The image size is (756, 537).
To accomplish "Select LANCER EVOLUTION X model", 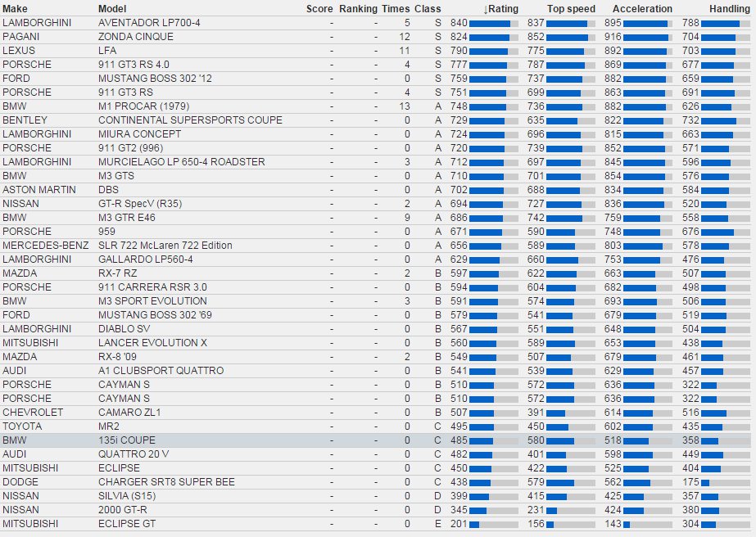I will pos(152,343).
